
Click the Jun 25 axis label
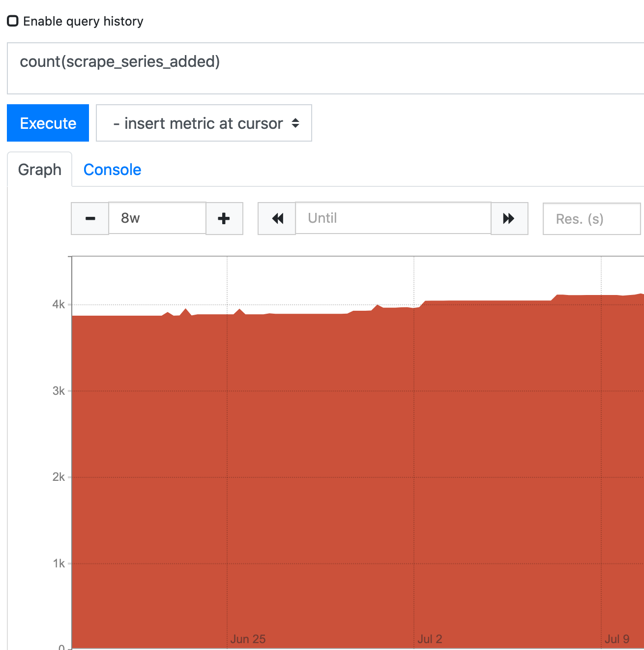pos(248,639)
